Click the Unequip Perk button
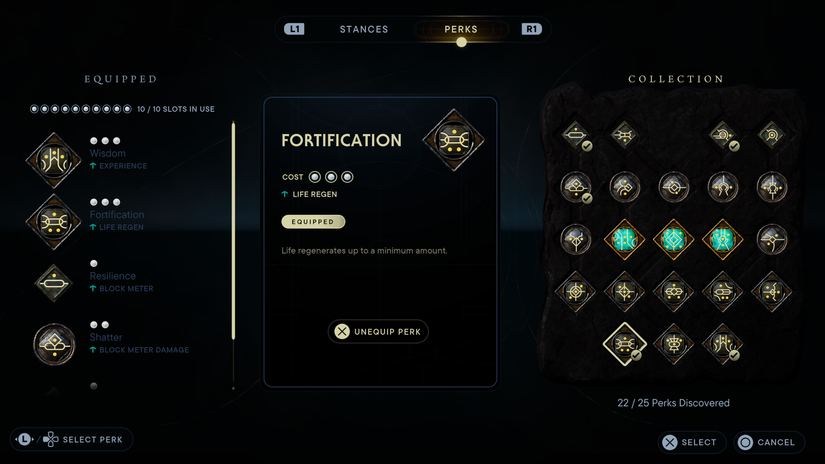The image size is (825, 464). [378, 331]
